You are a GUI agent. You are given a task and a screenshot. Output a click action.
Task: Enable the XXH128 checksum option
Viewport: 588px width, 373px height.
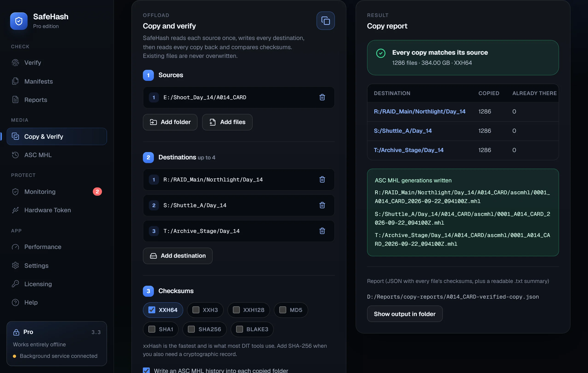tap(249, 310)
